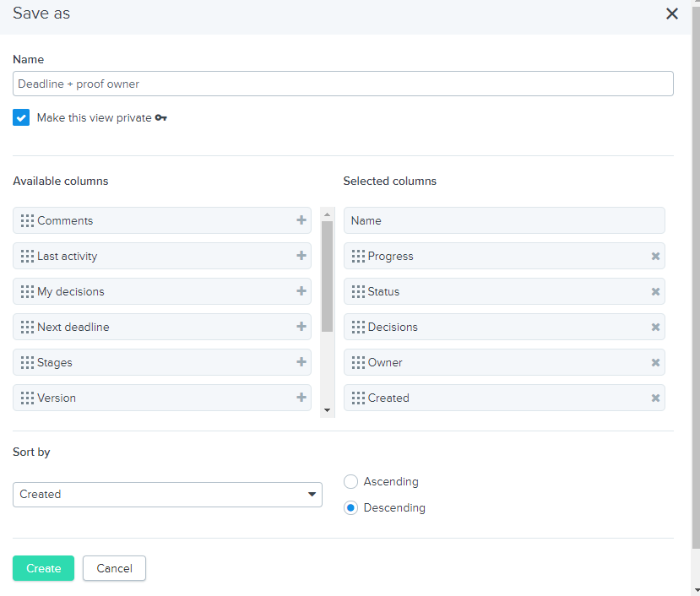Remove Decisions from selected columns
This screenshot has height=596, width=700.
(x=655, y=327)
